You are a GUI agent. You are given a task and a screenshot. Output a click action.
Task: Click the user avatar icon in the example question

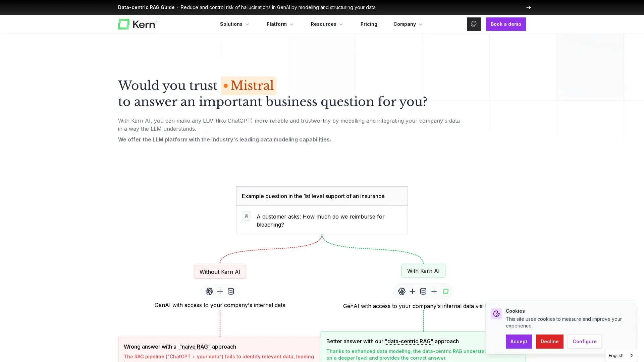[x=247, y=216]
